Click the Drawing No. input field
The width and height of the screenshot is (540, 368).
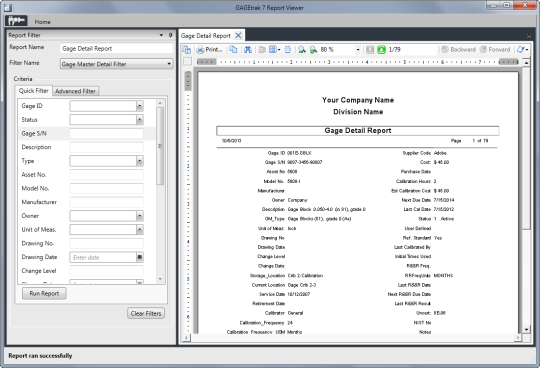click(x=106, y=243)
